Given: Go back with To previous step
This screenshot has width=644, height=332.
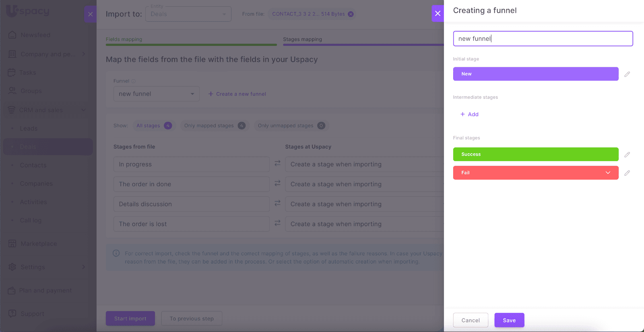Looking at the screenshot, I should pyautogui.click(x=192, y=318).
